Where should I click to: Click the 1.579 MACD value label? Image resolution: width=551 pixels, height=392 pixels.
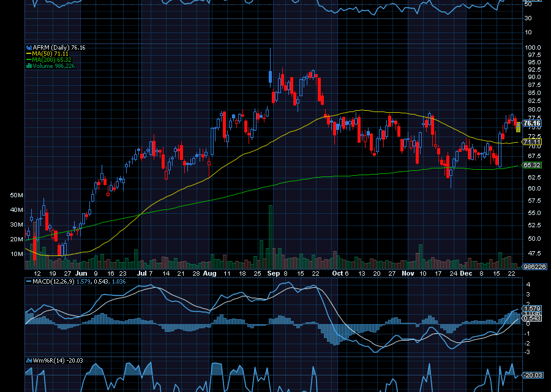(x=83, y=281)
